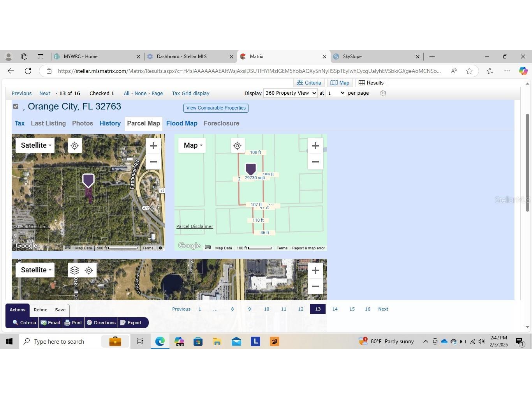This screenshot has height=399, width=532.
Task: Open the Export action
Action: 131,323
